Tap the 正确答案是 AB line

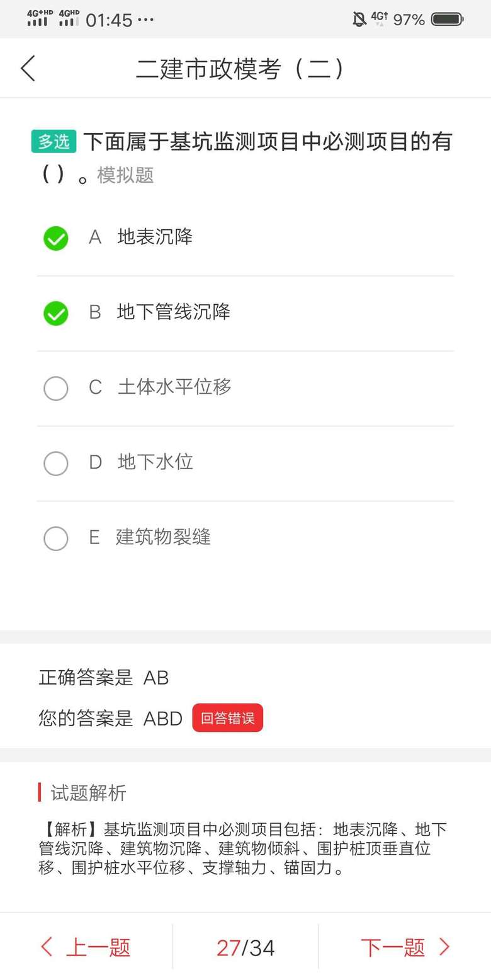tap(104, 678)
